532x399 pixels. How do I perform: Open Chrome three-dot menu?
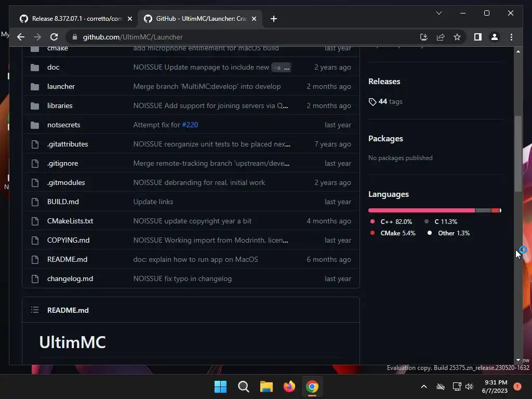tap(511, 37)
